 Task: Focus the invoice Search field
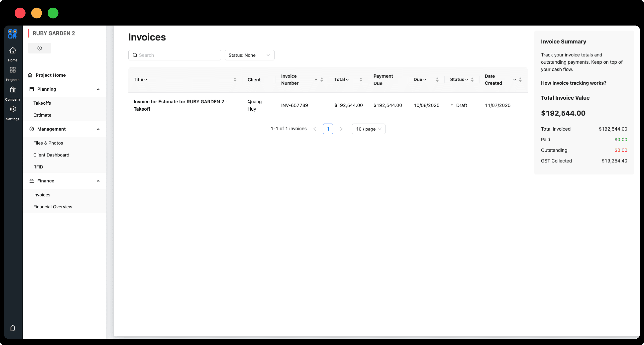pos(175,55)
